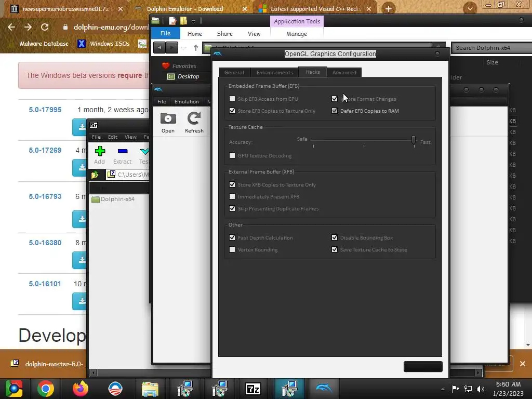Image resolution: width=532 pixels, height=399 pixels.
Task: Open the Windows ISOs bookmark
Action: pos(104,44)
